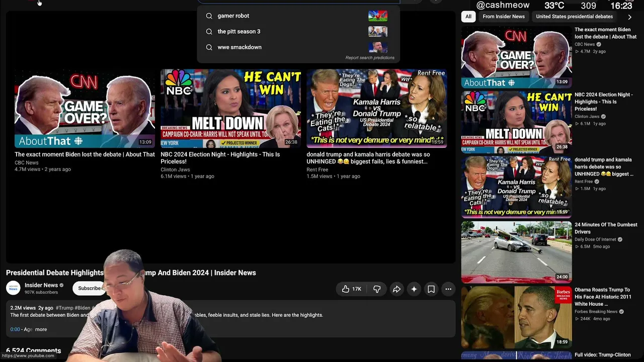This screenshot has width=644, height=362.
Task: Open sidebar title "24 Minutes Of The Dumbest Drivers"
Action: coord(606,228)
